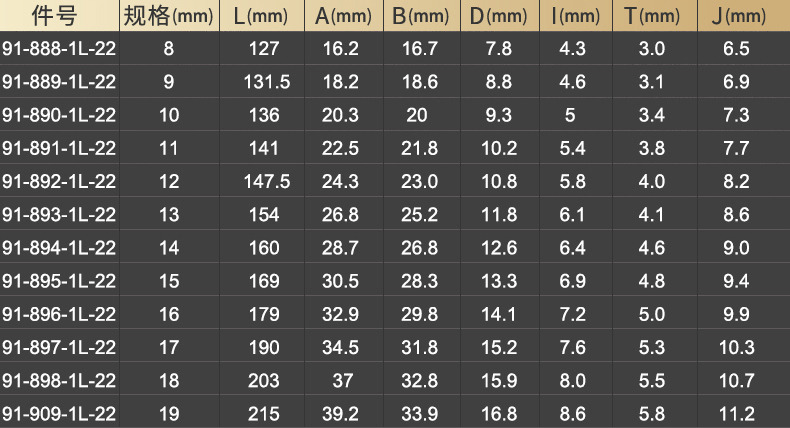Viewport: 790px width, 428px height.
Task: Select part number 91-895-1L-22
Action: (59, 280)
